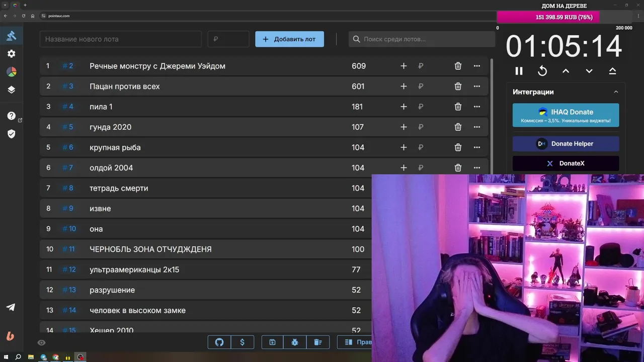This screenshot has width=644, height=362.
Task: Click the bug report icon button
Action: tap(295, 342)
